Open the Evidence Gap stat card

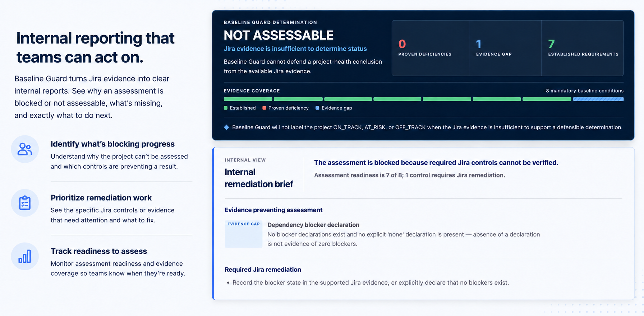(x=505, y=48)
